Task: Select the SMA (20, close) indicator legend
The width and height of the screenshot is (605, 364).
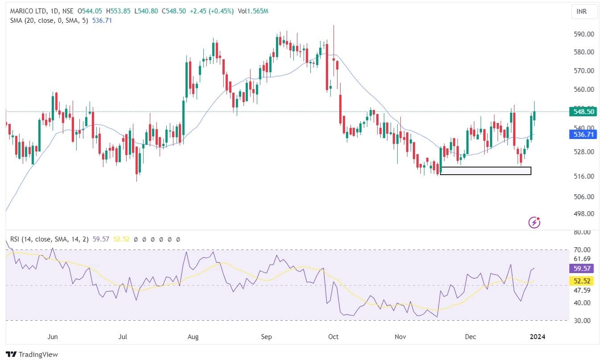Action: (x=49, y=20)
